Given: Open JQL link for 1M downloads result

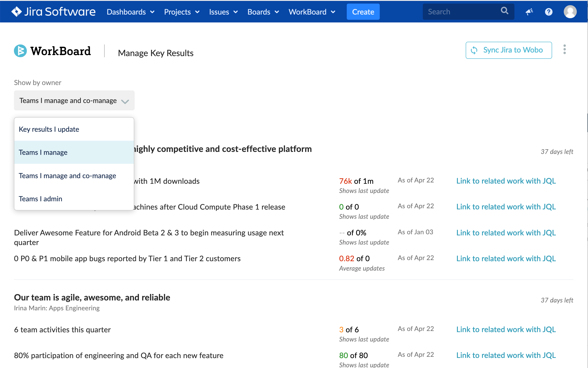Looking at the screenshot, I should pos(506,181).
